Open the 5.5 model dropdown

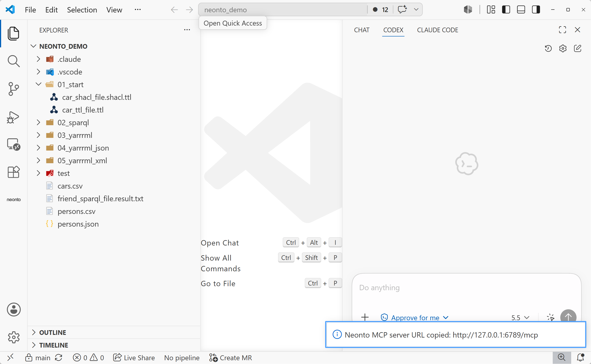[520, 318]
